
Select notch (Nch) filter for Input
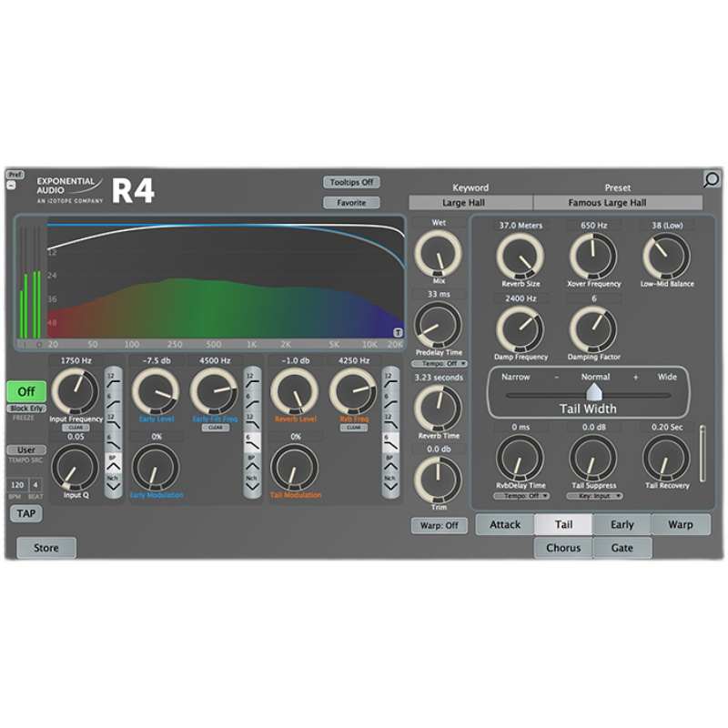coord(113,482)
